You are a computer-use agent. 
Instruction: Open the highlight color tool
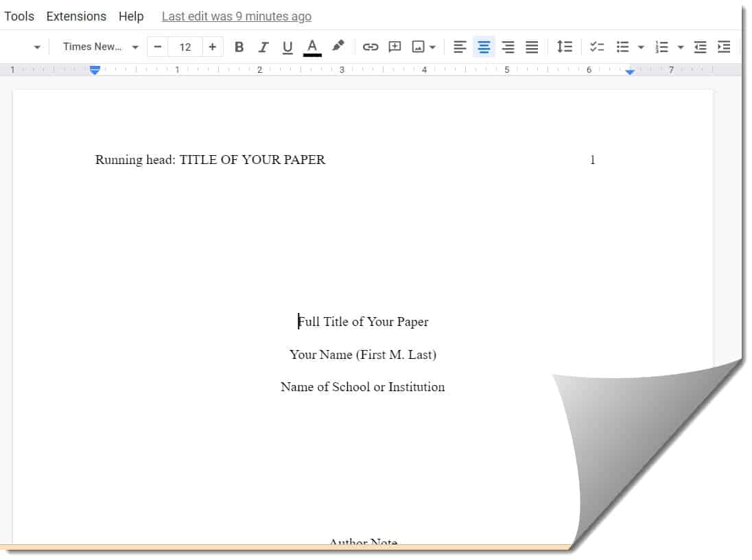coord(337,47)
